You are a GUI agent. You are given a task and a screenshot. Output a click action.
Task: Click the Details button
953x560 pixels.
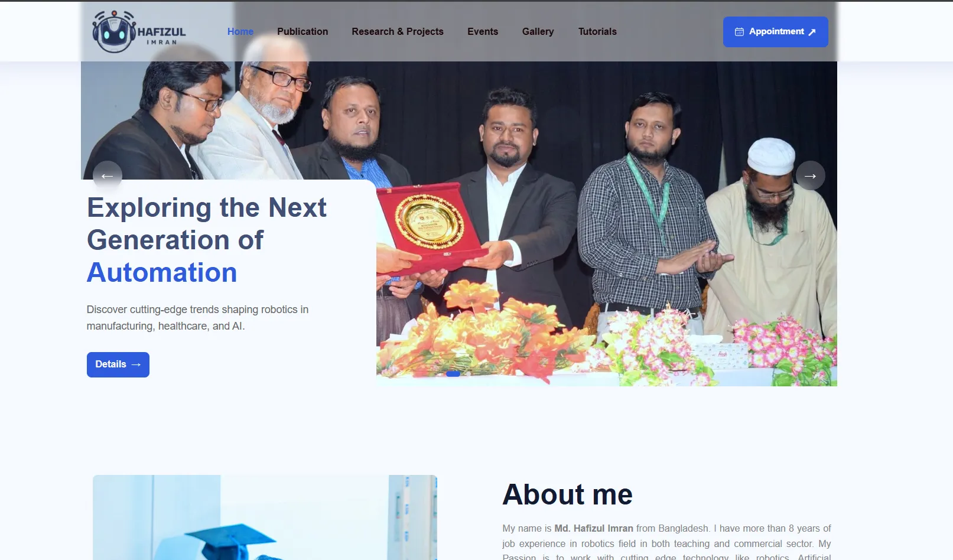(x=118, y=364)
